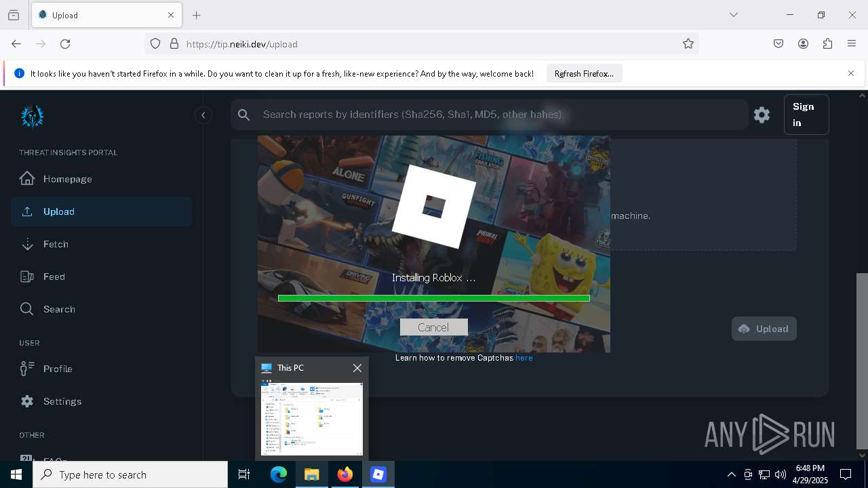The height and width of the screenshot is (488, 868).
Task: Dismiss the Firefox notification bar
Action: click(850, 73)
